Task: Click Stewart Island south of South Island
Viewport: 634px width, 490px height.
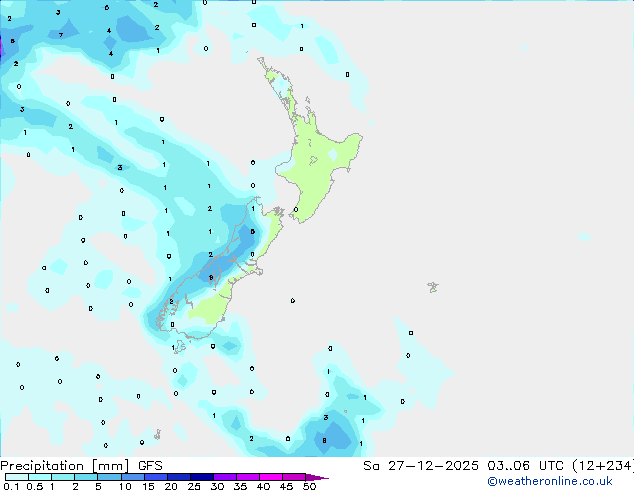Action: pyautogui.click(x=180, y=346)
